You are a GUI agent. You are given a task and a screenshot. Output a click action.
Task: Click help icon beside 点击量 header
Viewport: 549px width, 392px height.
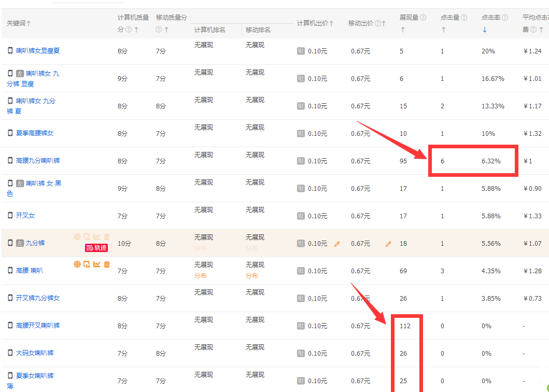tap(464, 18)
